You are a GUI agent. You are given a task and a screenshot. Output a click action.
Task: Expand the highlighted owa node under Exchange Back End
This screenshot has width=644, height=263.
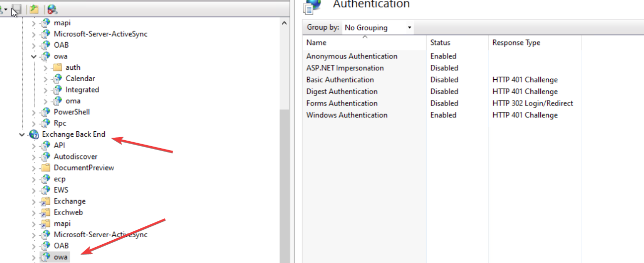[34, 257]
